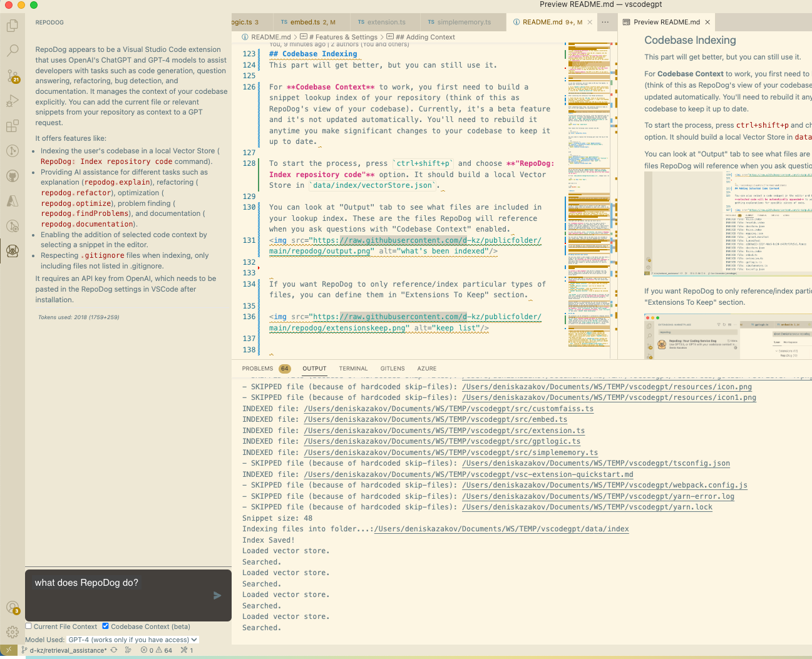Click the info icon on README.md tab
This screenshot has width=812, height=659.
(516, 22)
